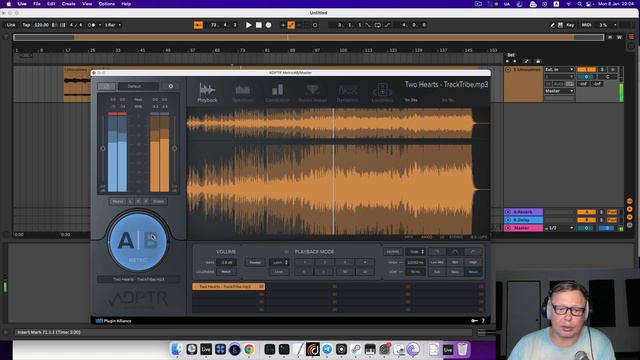Open the Edit menu
This screenshot has height=360, width=640.
coord(51,4)
